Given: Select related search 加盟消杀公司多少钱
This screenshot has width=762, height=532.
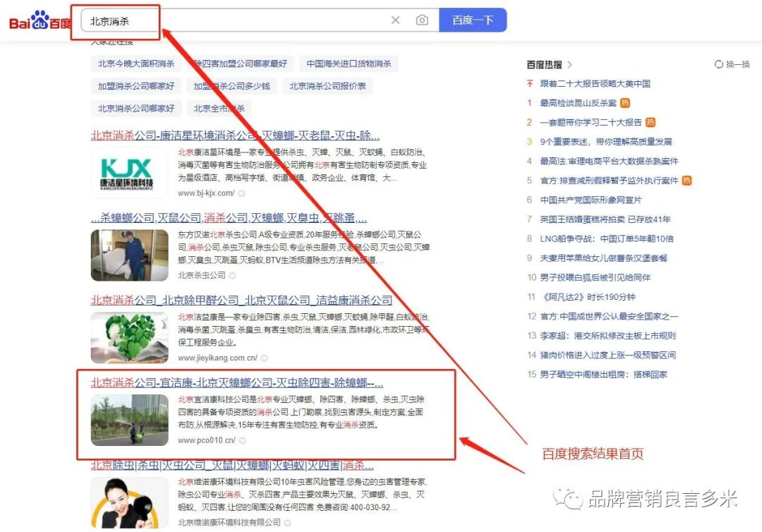Looking at the screenshot, I should pos(232,86).
